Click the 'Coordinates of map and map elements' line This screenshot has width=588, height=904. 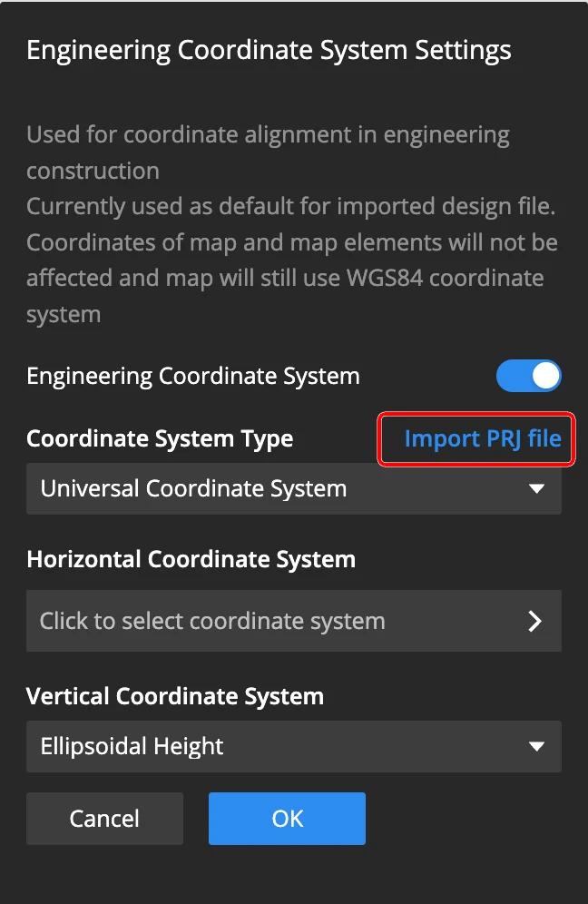tap(291, 243)
